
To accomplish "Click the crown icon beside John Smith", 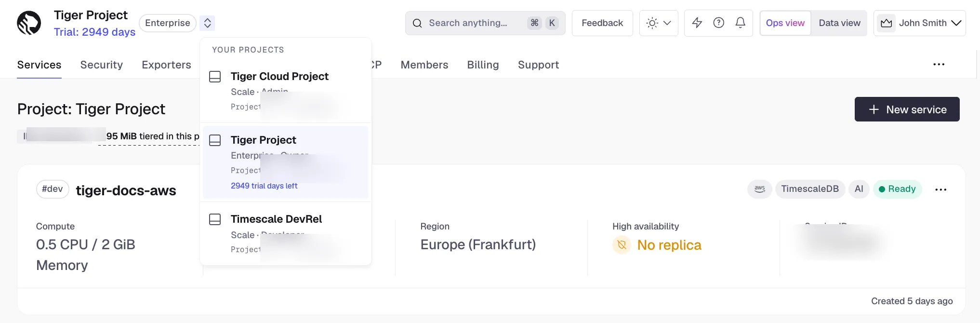I will (886, 23).
